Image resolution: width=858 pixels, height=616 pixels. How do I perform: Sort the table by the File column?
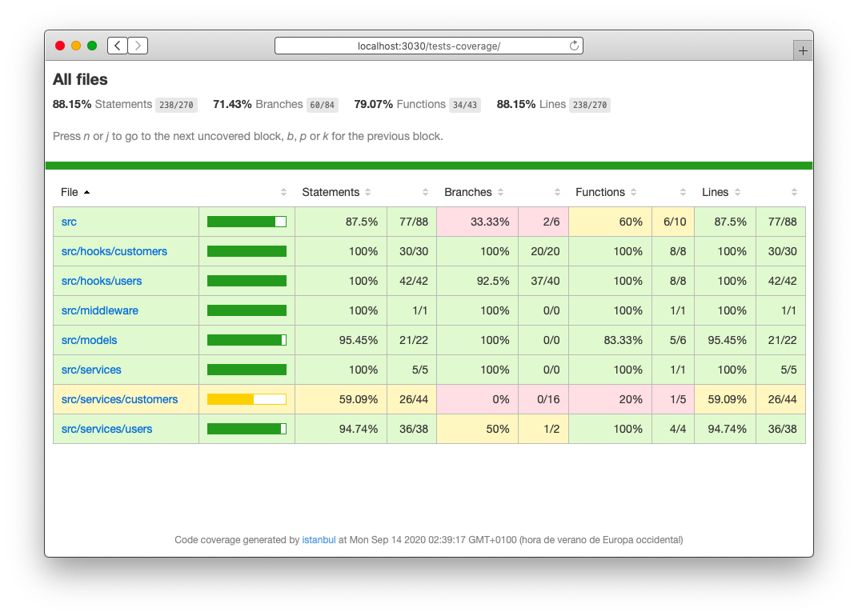point(75,192)
